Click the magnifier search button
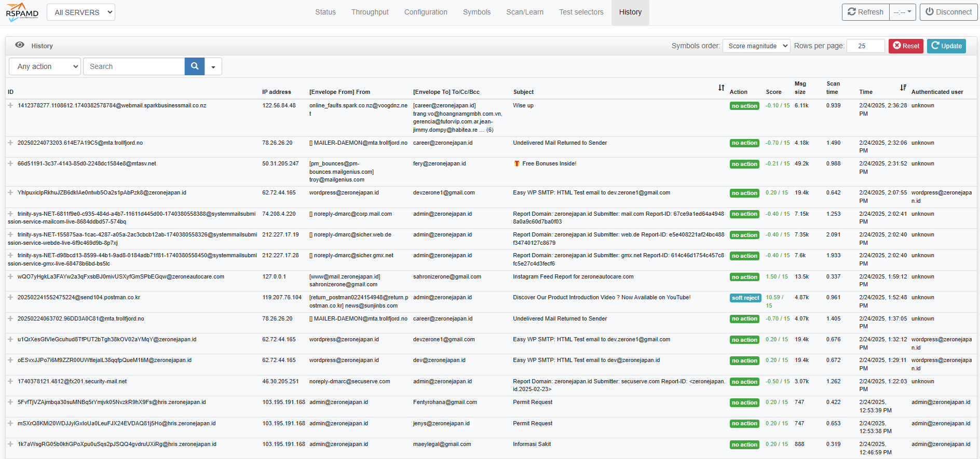Image resolution: width=980 pixels, height=459 pixels. pyautogui.click(x=195, y=66)
